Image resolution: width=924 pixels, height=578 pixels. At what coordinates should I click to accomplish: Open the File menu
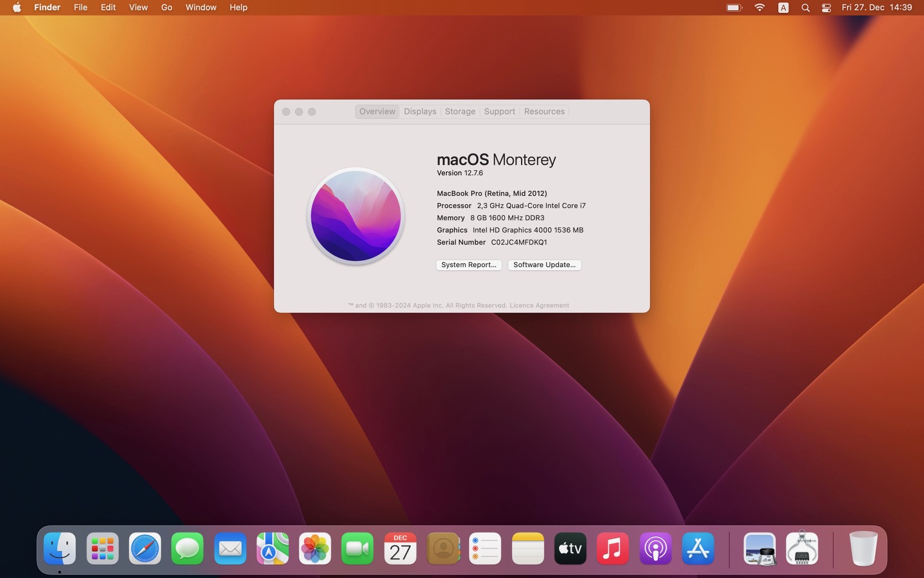(x=80, y=7)
